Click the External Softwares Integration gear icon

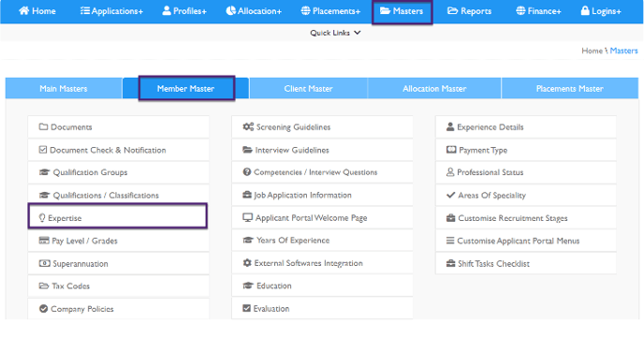click(x=247, y=263)
